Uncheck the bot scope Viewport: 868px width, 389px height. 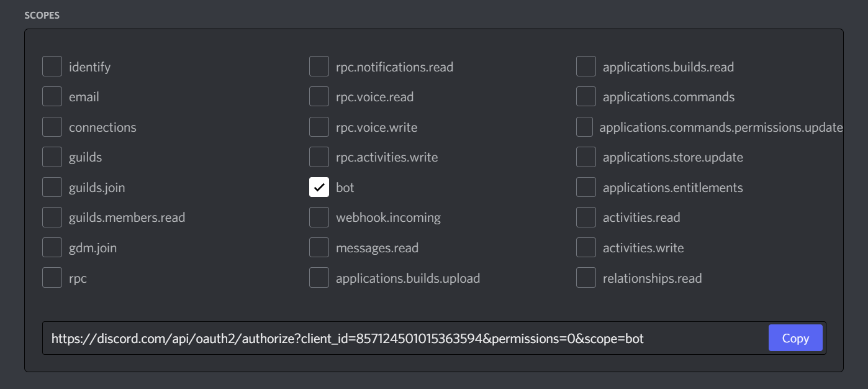click(x=319, y=186)
